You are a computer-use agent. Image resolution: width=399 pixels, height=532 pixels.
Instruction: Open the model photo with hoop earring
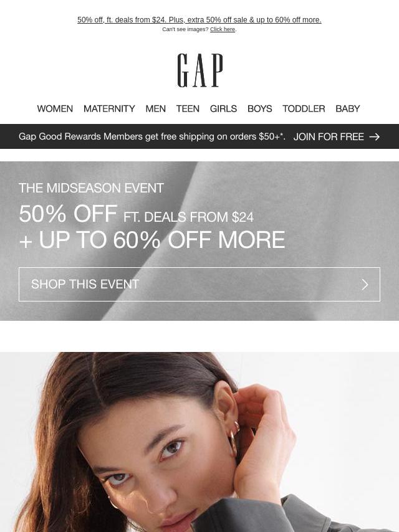199,442
